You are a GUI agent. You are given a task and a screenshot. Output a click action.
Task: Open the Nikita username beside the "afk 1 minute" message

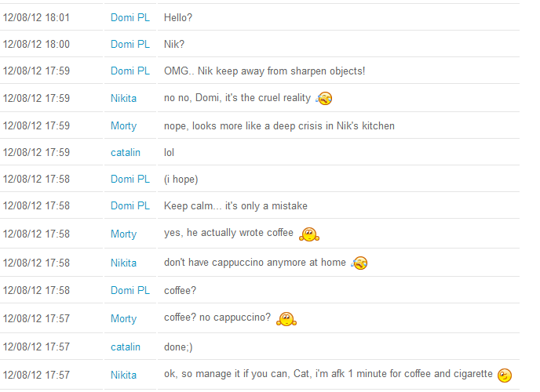click(123, 375)
